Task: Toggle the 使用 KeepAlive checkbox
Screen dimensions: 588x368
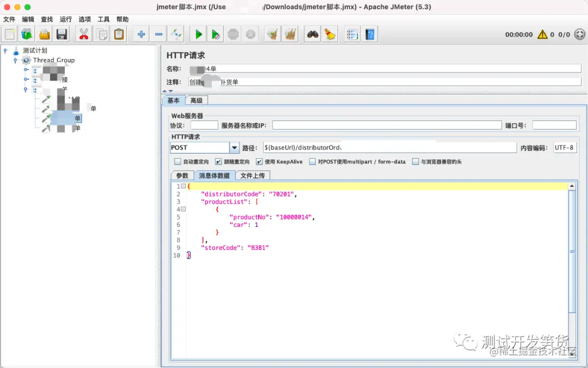Action: click(259, 161)
